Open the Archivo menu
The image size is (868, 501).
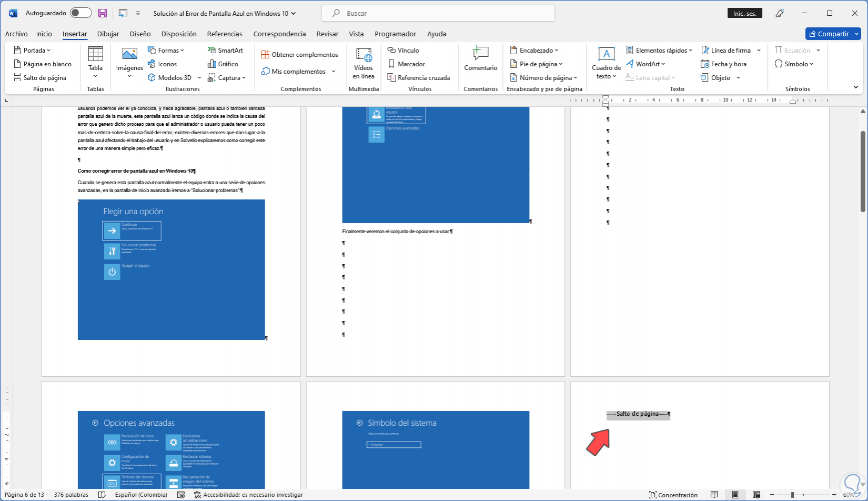pyautogui.click(x=16, y=34)
